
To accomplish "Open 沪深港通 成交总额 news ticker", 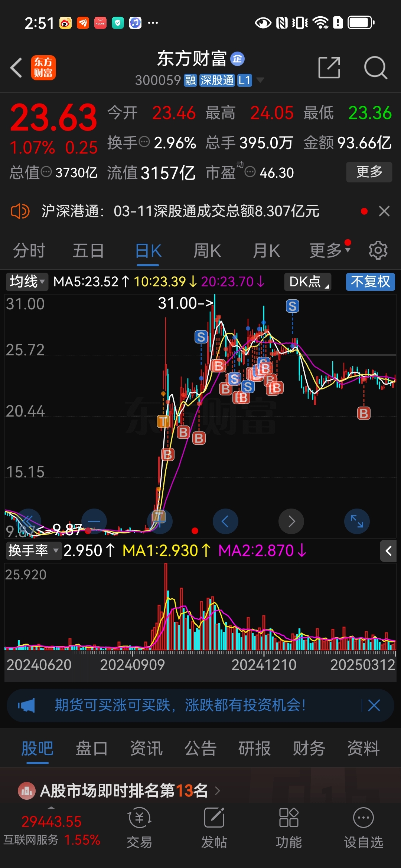I will [x=180, y=211].
